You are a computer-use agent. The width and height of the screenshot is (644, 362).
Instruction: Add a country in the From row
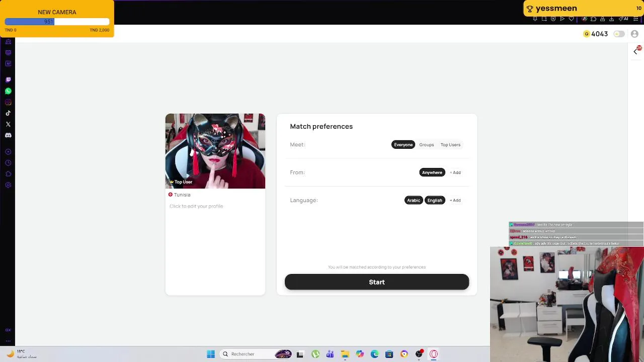tap(455, 172)
